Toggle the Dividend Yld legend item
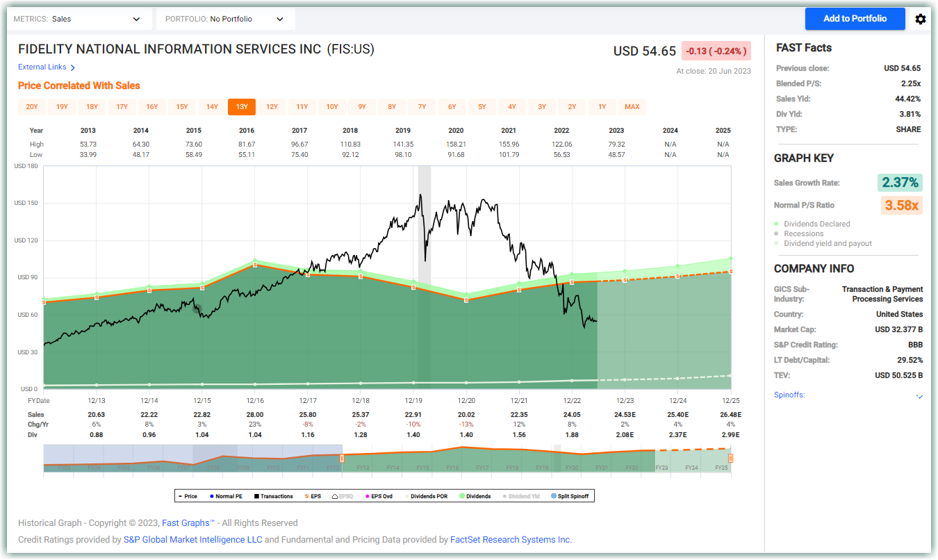The image size is (938, 560). click(x=521, y=496)
